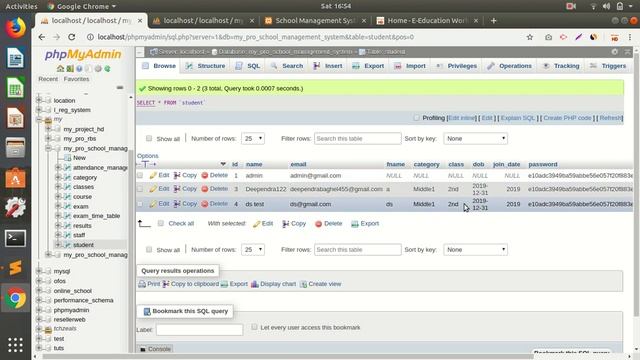Expand the online_school database node
Screen dimensions: 640x360
pyautogui.click(x=39, y=291)
